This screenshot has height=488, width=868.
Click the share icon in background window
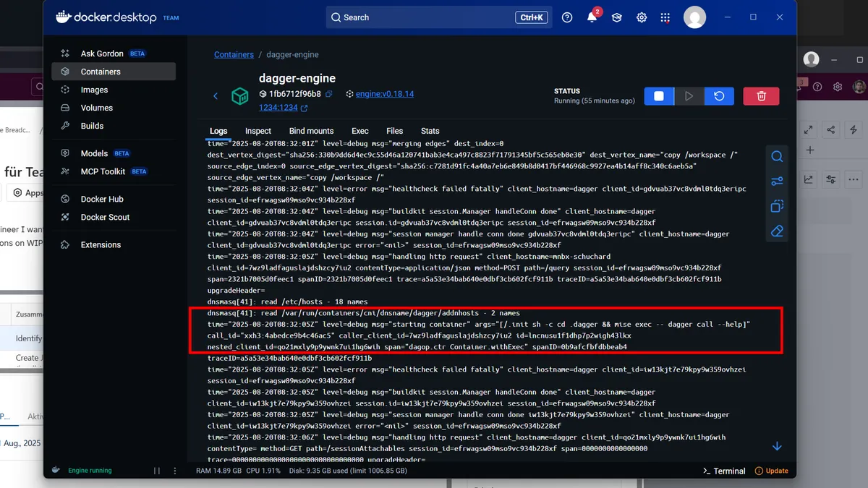[x=831, y=129]
